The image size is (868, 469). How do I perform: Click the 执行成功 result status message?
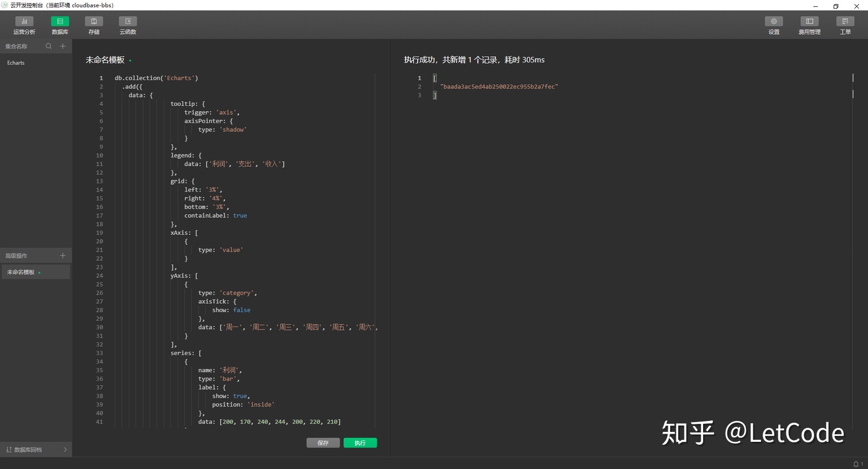[474, 60]
